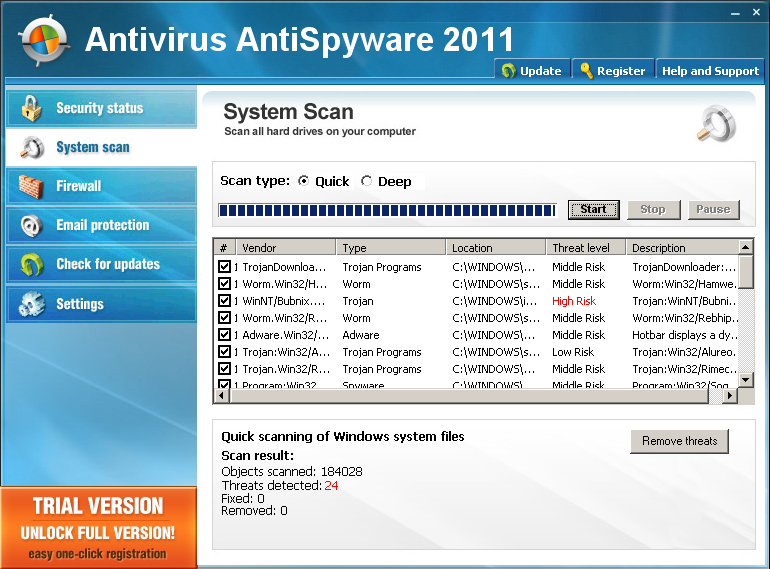Click the key icon on the Register tab
The height and width of the screenshot is (569, 770).
(586, 71)
